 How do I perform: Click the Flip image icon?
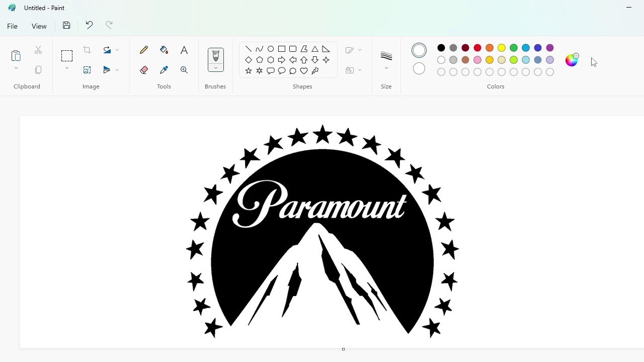[107, 70]
